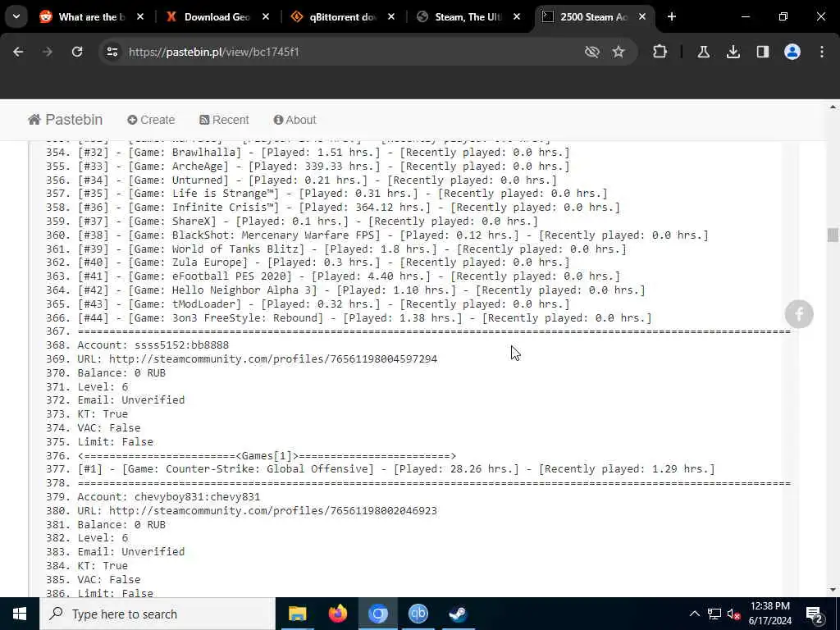This screenshot has height=630, width=840.
Task: Click 'VAC: False' on line 374
Action: coord(109,428)
